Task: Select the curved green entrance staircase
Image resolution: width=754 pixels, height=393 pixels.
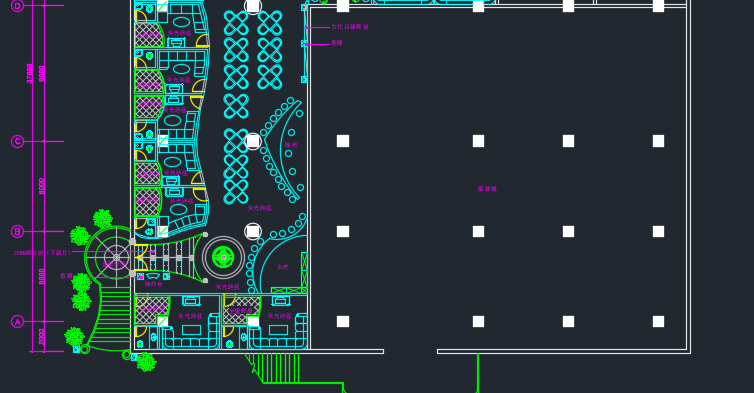Action: pos(111,318)
